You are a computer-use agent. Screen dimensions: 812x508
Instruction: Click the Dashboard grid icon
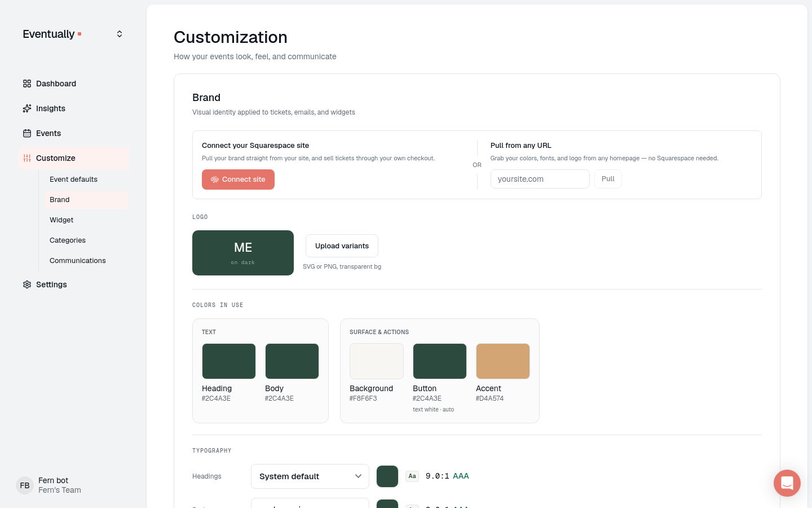point(27,84)
